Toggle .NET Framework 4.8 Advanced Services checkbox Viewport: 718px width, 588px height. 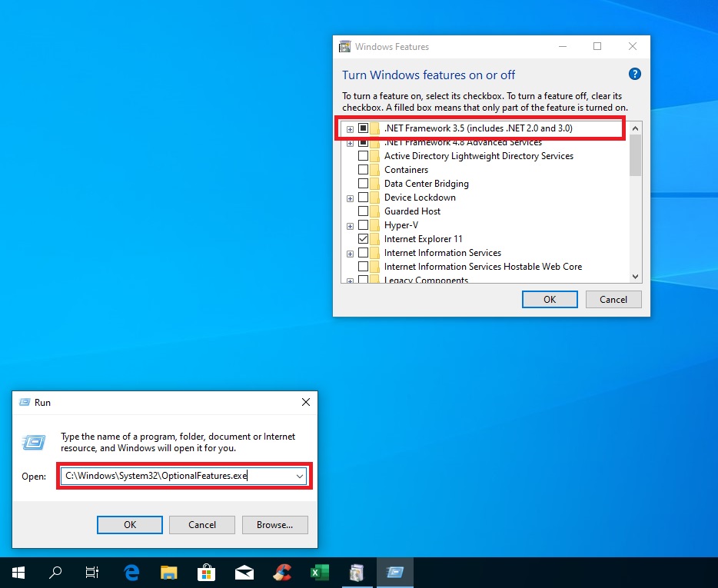[x=363, y=142]
